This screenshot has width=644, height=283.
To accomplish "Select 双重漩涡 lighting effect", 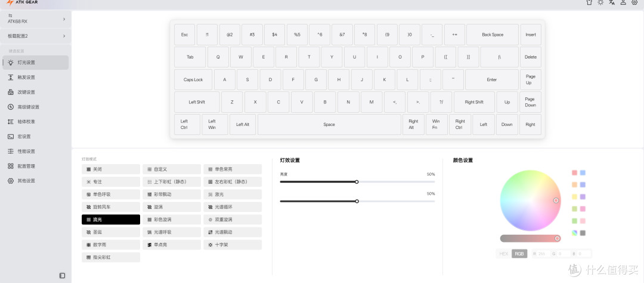I will (x=233, y=220).
